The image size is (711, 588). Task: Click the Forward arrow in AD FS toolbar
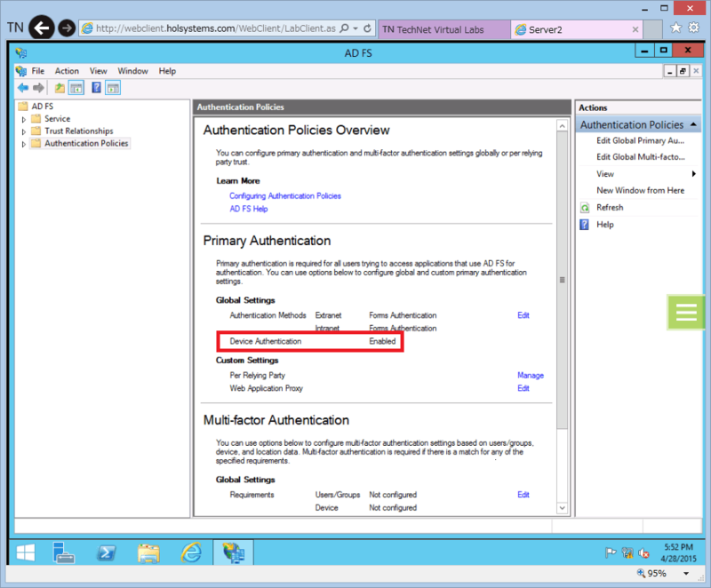pos(39,88)
